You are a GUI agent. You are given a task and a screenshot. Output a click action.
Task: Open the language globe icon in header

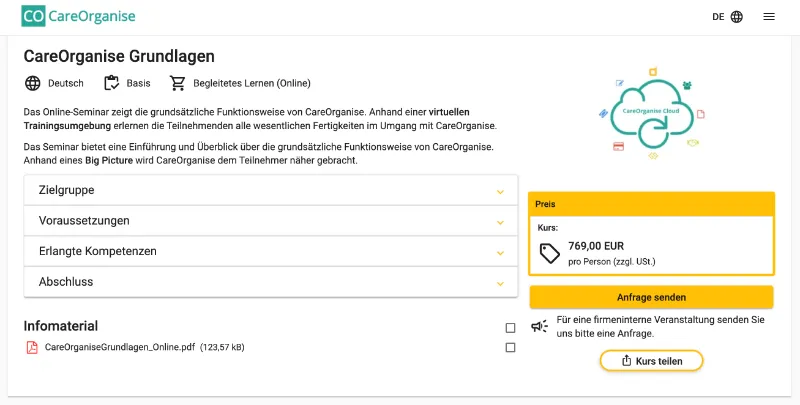coord(737,17)
